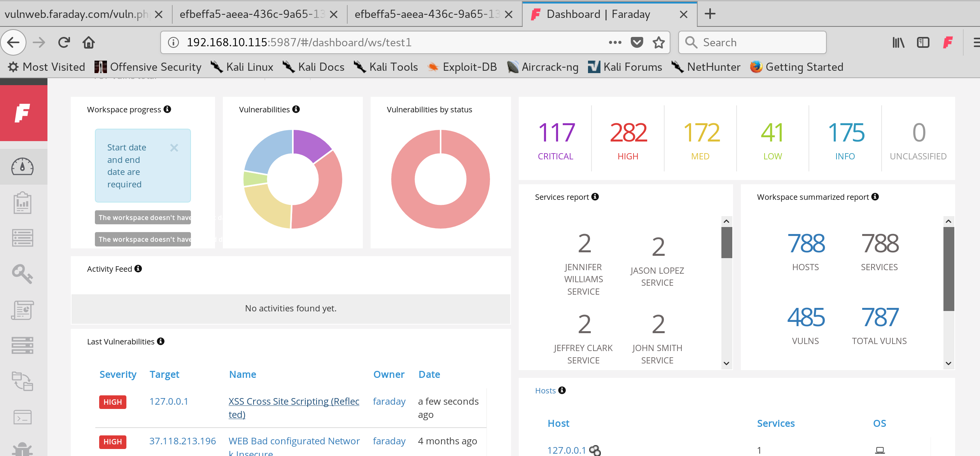Open Kali Tools bookmark in toolbar
980x456 pixels.
386,67
